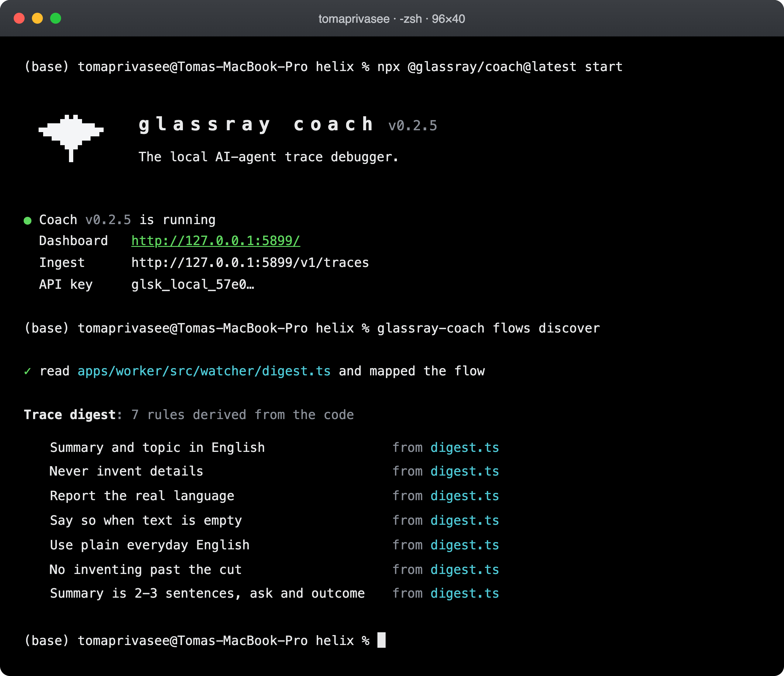Click the rule 'Never invent details'
This screenshot has width=784, height=676.
(x=126, y=471)
